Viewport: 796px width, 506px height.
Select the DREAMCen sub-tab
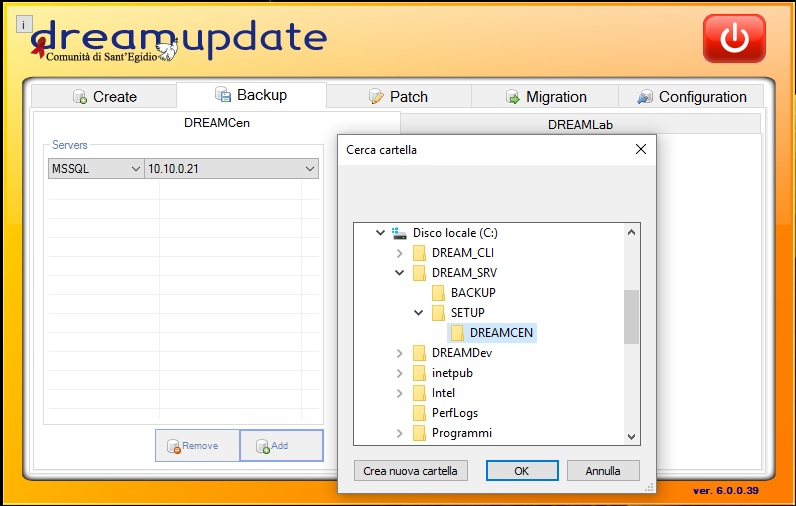coord(217,123)
